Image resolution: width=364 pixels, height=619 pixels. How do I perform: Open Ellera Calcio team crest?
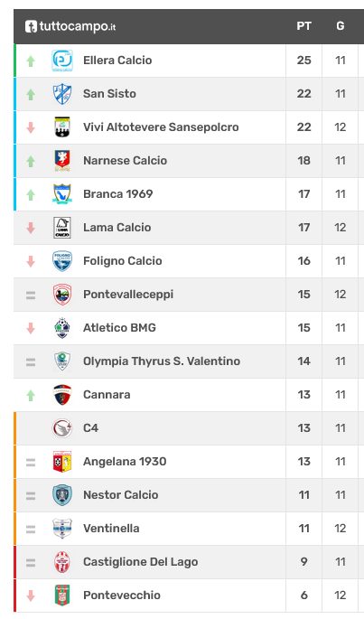[62, 61]
